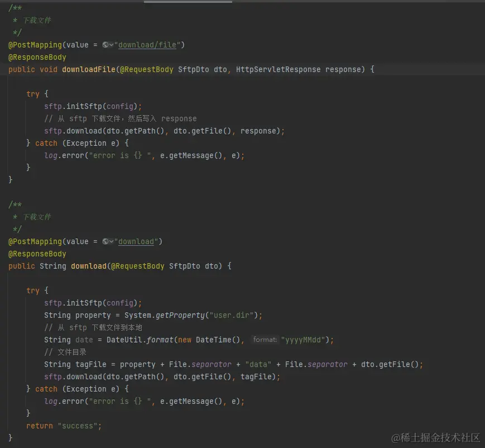Viewport: 485px width, 448px height.
Task: Click the "public String download" method name
Action: pyautogui.click(x=89, y=266)
